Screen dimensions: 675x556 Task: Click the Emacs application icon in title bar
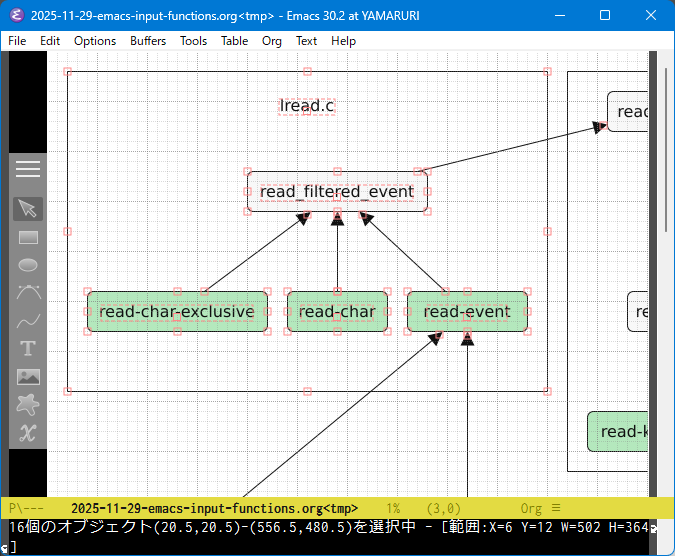[x=16, y=15]
